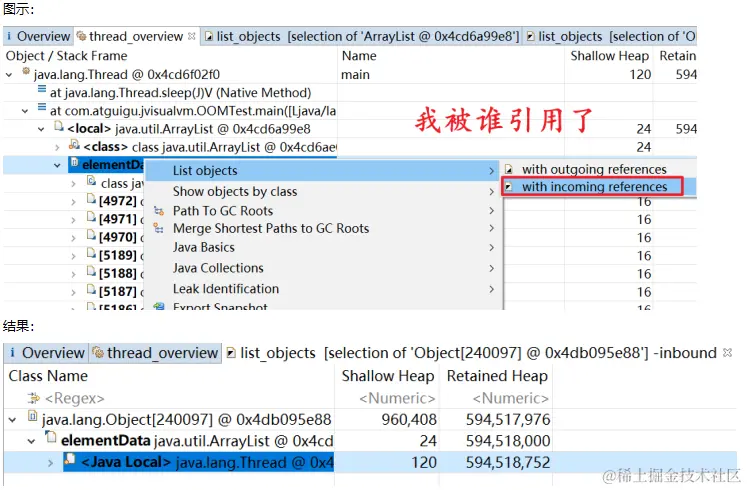Click object icon of [5189] element

[x=91, y=253]
